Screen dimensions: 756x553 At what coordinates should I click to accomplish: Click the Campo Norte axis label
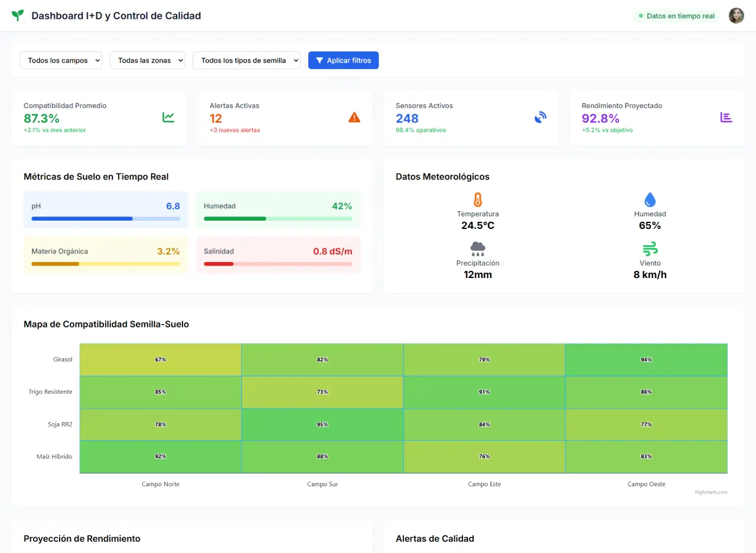(161, 484)
